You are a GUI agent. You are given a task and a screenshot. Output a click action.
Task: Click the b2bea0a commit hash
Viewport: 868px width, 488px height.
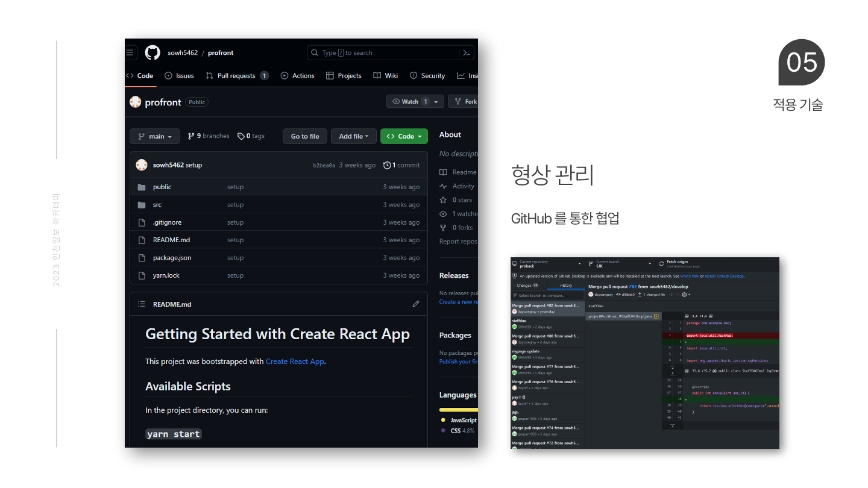click(324, 165)
